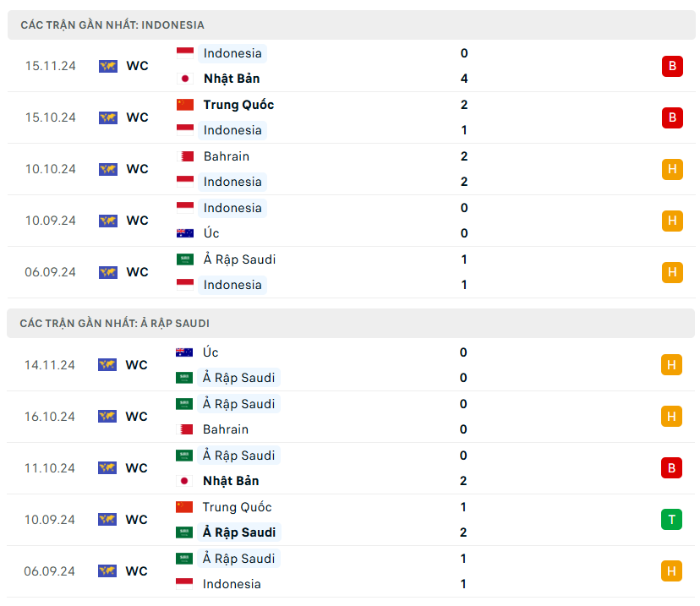Viewport: 700px width, 606px height.
Task: Click the orange H badge for the 14.11.24 match
Action: pyautogui.click(x=672, y=365)
